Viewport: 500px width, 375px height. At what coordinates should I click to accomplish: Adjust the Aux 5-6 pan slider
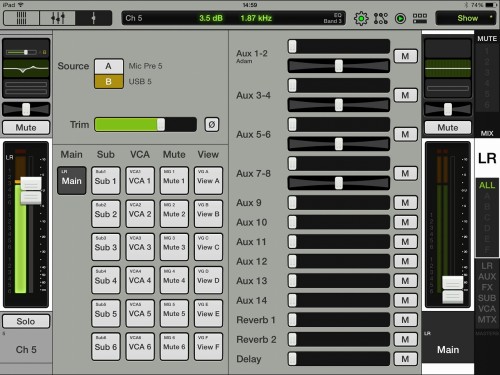[x=339, y=144]
